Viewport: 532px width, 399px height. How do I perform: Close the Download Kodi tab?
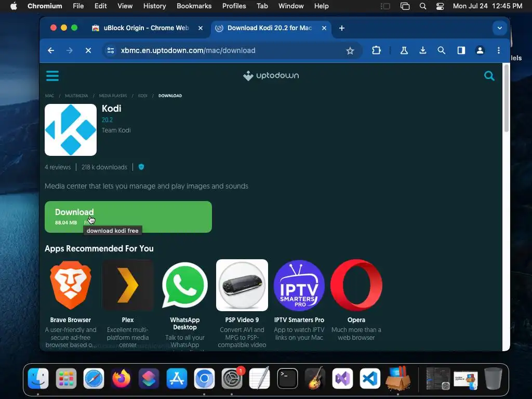[x=324, y=28]
